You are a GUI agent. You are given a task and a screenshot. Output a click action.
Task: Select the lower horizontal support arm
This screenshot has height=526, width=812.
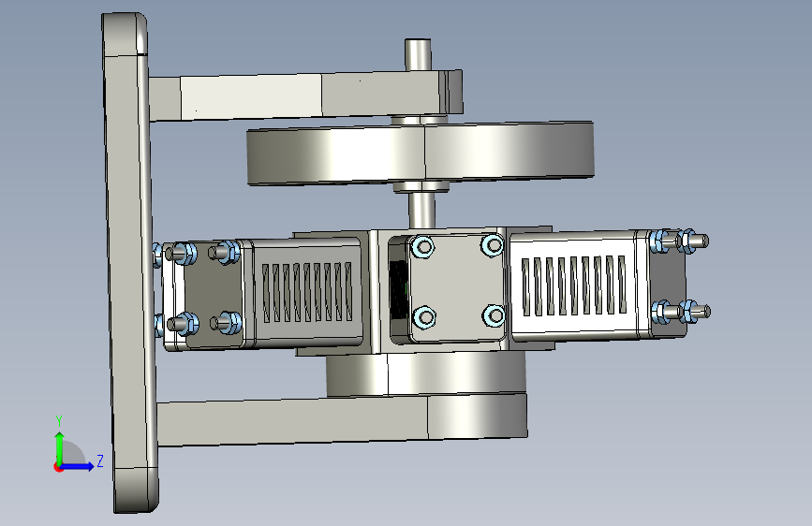tap(342, 420)
